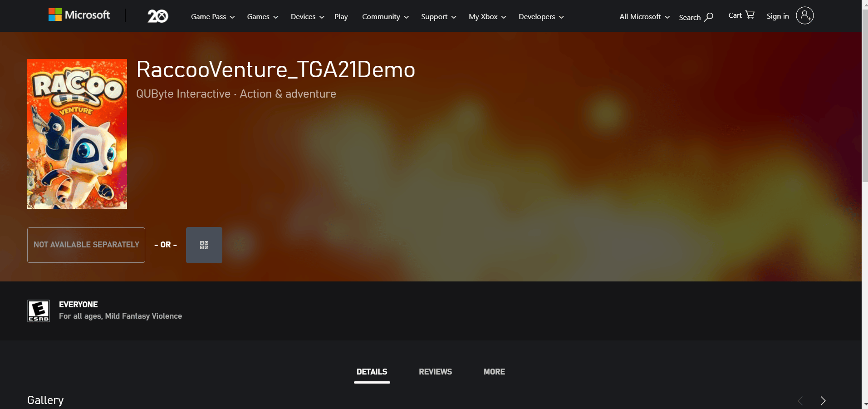
Task: Click the Sign in link text
Action: pyautogui.click(x=778, y=16)
